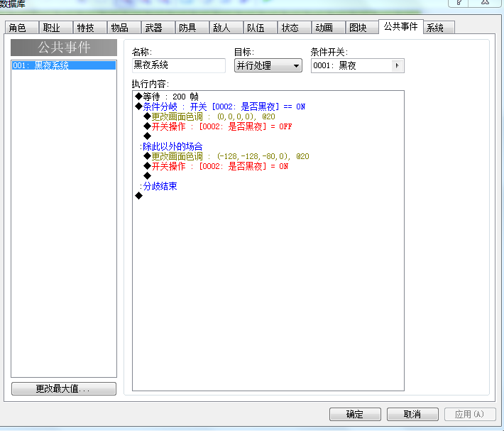Select the 等待 : 200 帧 command line
Viewport: 504px width, 431px height.
[x=268, y=97]
